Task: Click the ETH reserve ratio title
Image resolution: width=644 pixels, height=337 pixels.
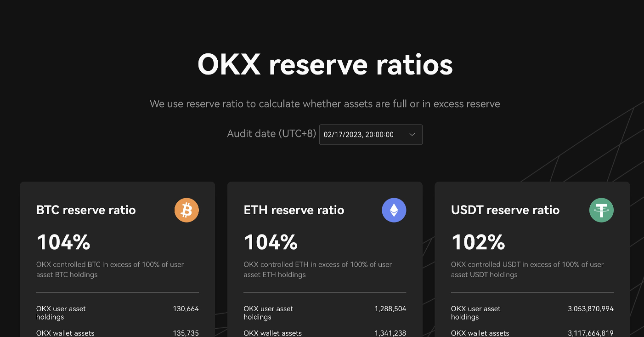Action: [294, 210]
